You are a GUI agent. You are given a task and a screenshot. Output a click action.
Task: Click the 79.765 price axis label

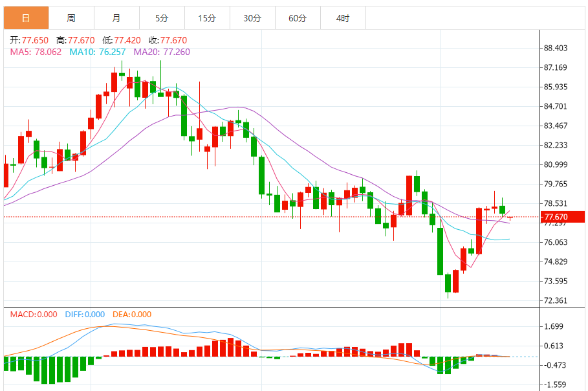556,184
